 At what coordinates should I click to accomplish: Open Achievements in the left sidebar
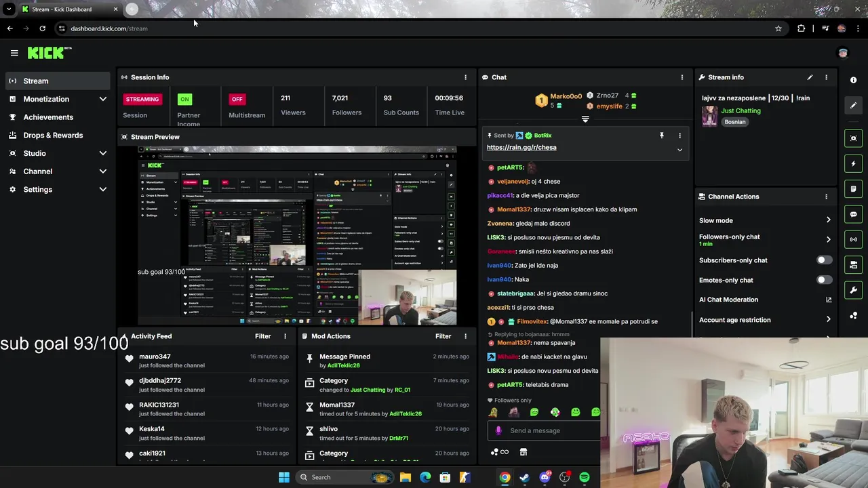(x=58, y=117)
